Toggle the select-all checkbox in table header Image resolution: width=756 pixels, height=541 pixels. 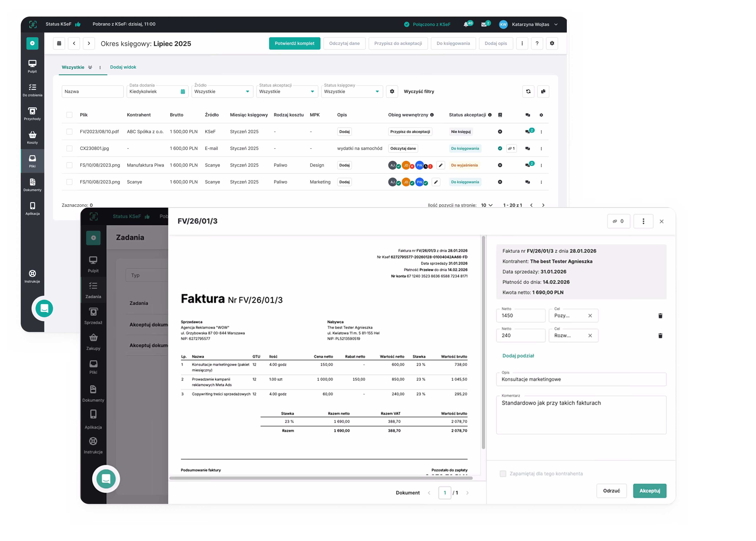pyautogui.click(x=69, y=115)
